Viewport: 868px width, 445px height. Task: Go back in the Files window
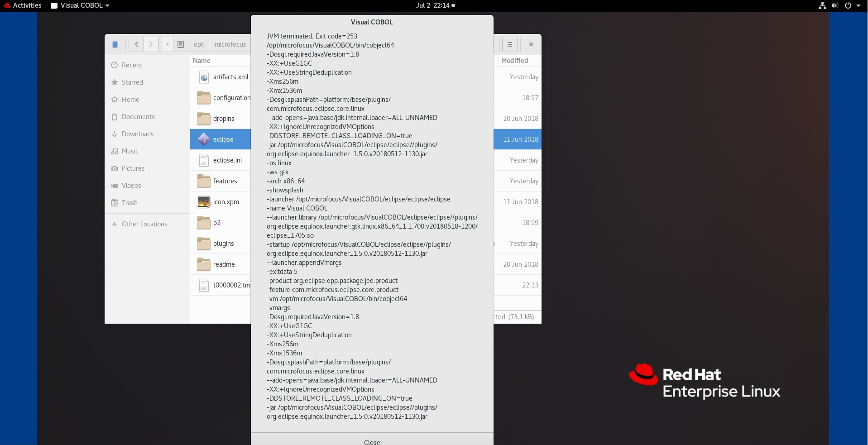(136, 44)
